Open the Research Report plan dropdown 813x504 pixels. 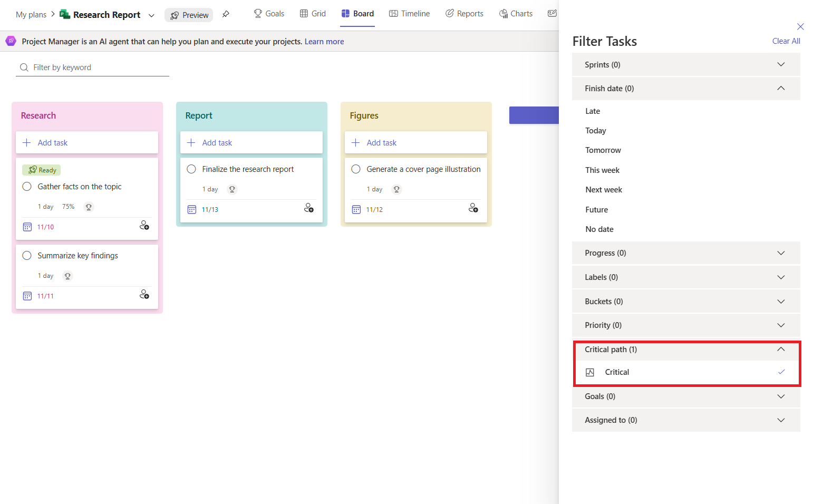point(151,15)
